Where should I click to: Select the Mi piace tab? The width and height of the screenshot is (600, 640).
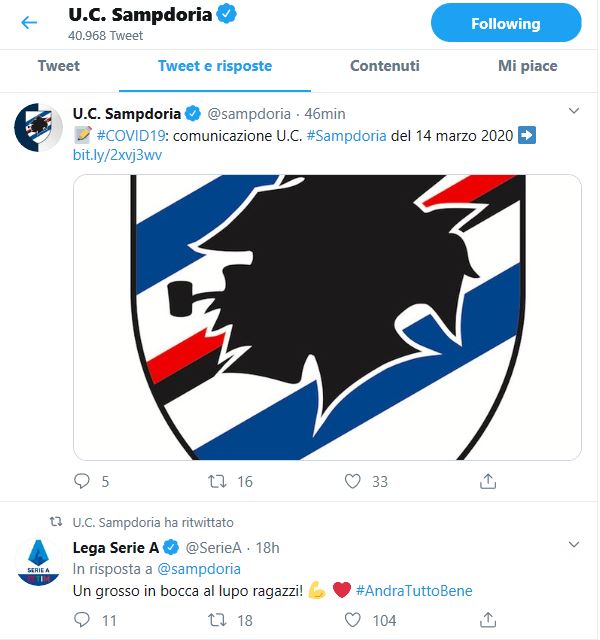tap(528, 66)
